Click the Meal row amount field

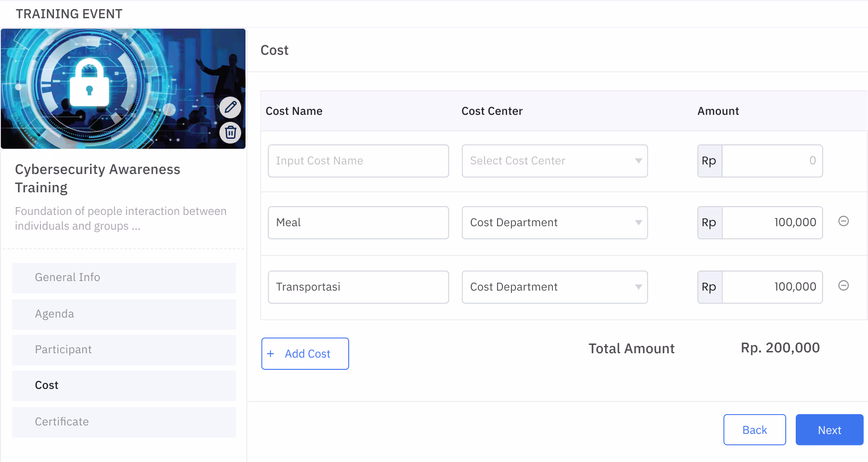tap(772, 223)
